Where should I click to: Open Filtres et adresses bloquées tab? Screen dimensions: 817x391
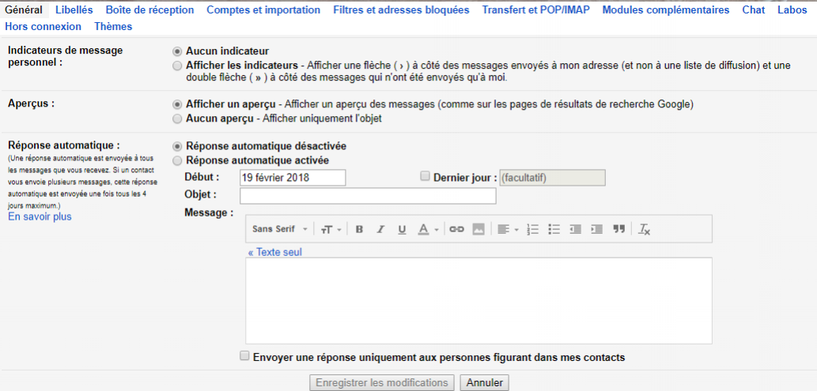(x=401, y=10)
